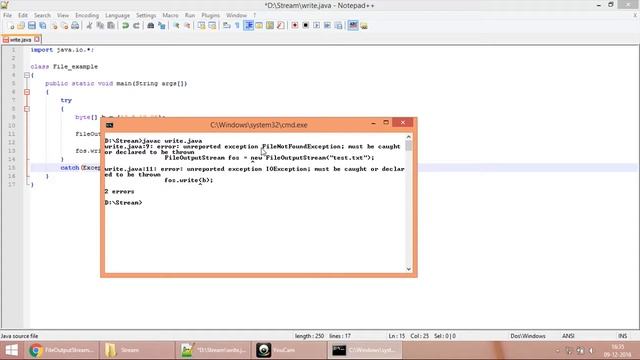The height and width of the screenshot is (360, 640).
Task: Open the View menu
Action: point(63,15)
